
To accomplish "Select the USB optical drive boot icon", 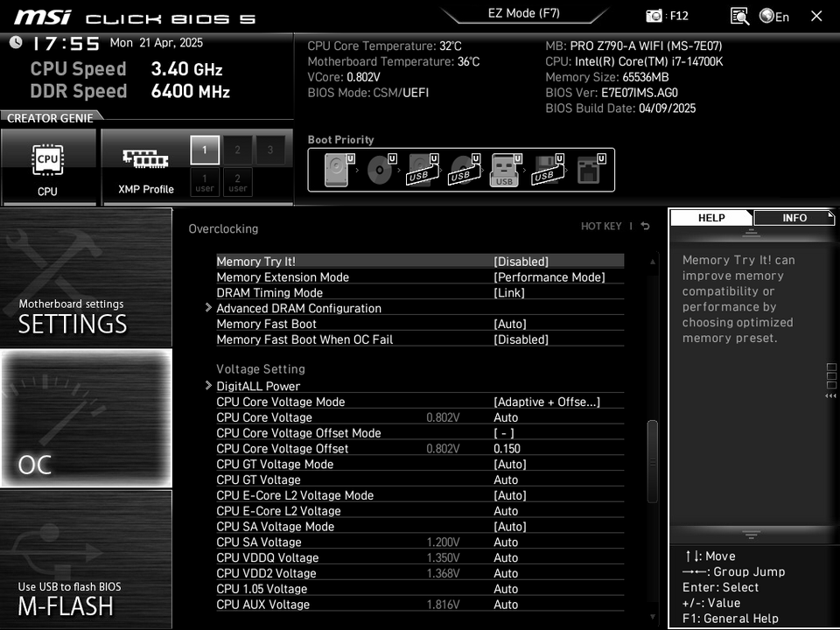I will click(465, 170).
